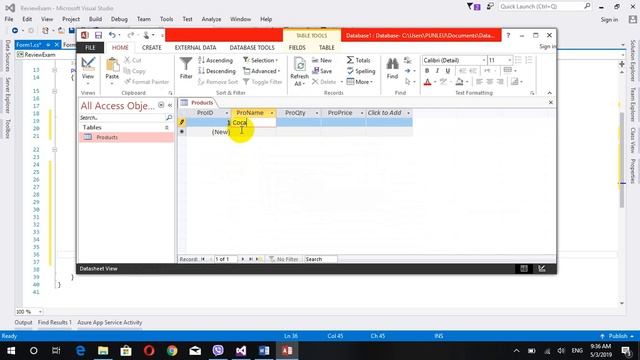This screenshot has height=360, width=640.
Task: Open the font size combo box
Action: click(500, 60)
